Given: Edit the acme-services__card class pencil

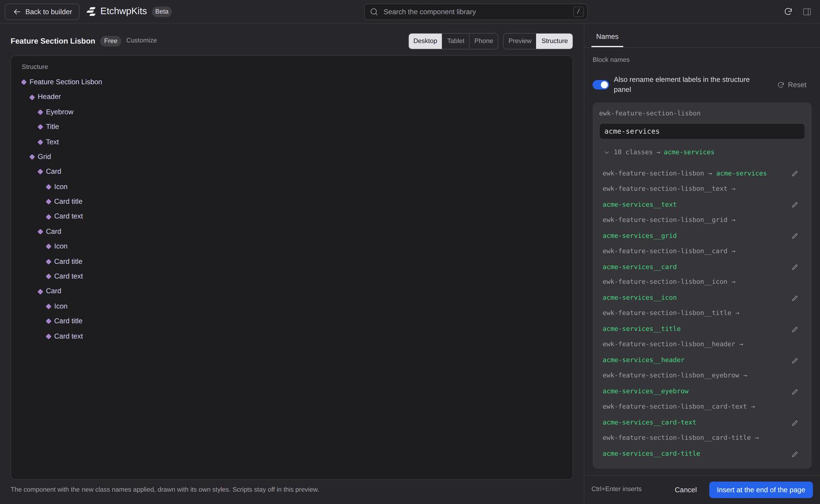Looking at the screenshot, I should 795,267.
